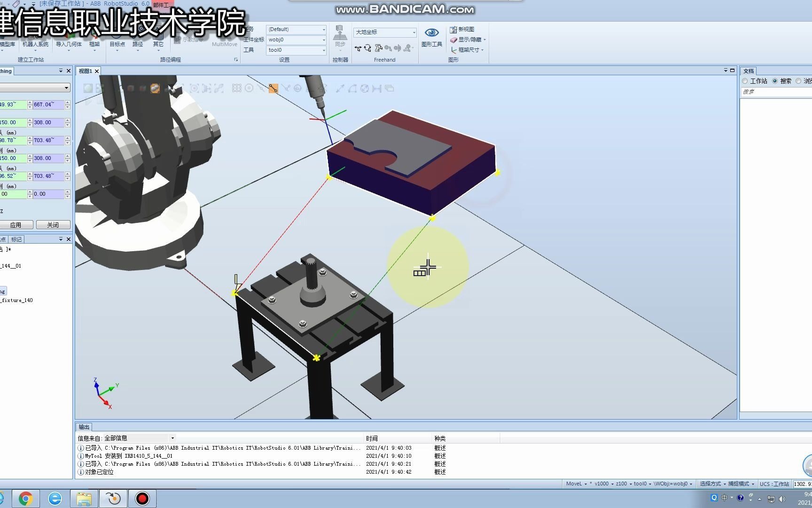The width and height of the screenshot is (812, 508).
Task: Select the Freehand jog reorient tool
Action: tap(398, 48)
